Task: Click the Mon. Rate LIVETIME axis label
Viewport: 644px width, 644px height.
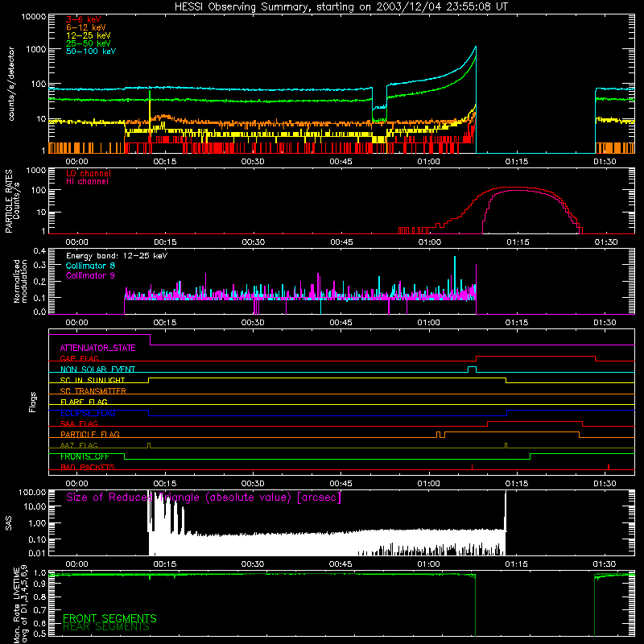Action: click(x=20, y=605)
